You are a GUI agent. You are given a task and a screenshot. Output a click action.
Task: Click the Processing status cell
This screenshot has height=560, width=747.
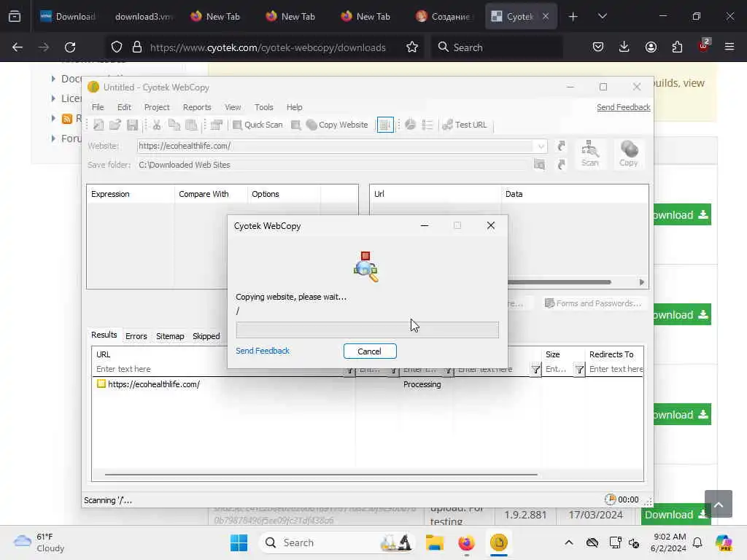point(422,384)
